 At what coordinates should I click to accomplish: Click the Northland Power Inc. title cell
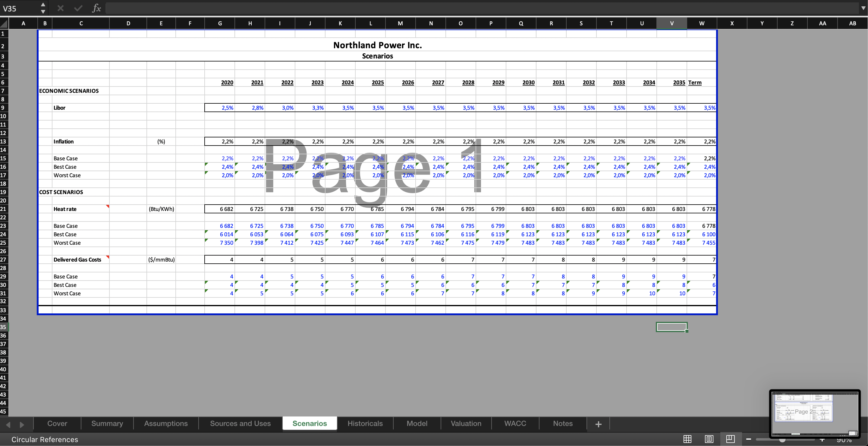coord(377,45)
